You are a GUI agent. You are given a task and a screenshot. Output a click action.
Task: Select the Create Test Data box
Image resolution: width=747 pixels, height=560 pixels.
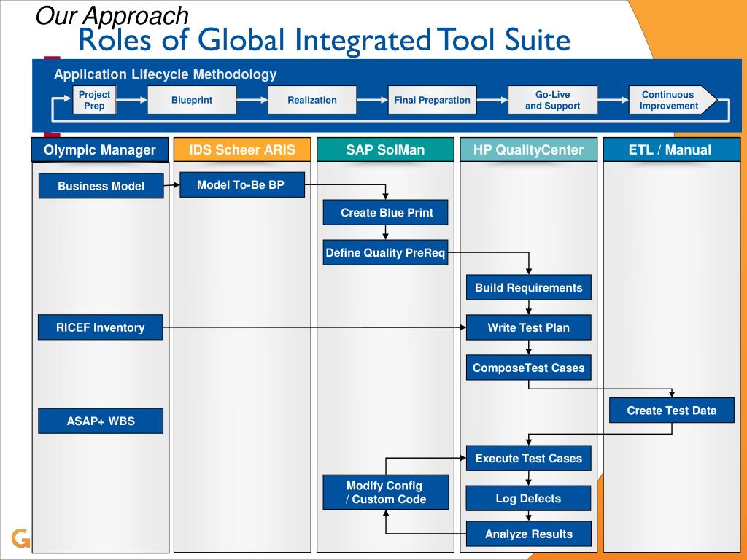click(x=672, y=411)
